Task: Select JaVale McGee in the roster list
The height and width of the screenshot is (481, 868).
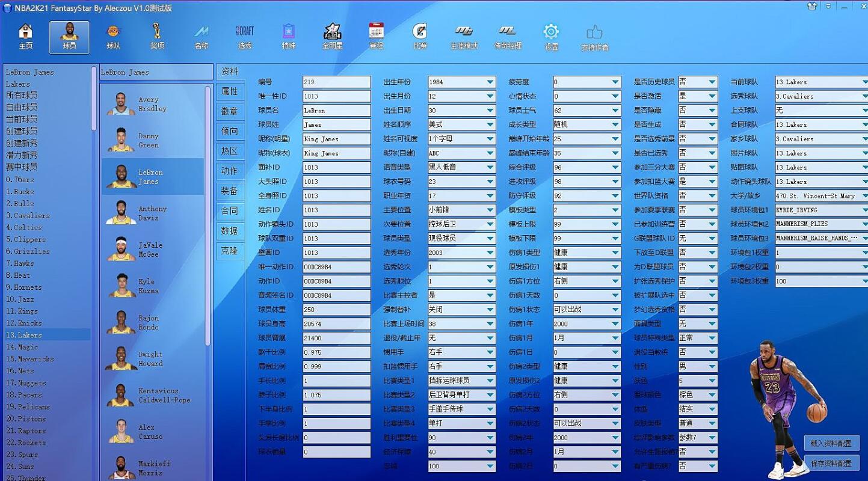Action: pyautogui.click(x=153, y=250)
